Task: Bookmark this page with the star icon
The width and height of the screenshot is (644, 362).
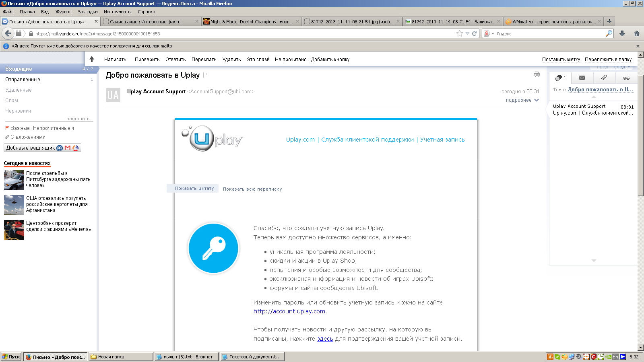Action: 460,34
